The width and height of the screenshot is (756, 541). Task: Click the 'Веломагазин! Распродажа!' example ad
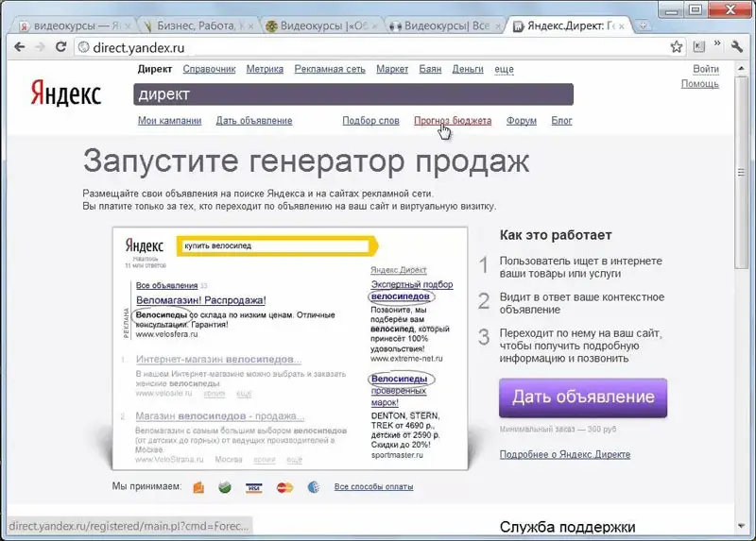coord(200,300)
